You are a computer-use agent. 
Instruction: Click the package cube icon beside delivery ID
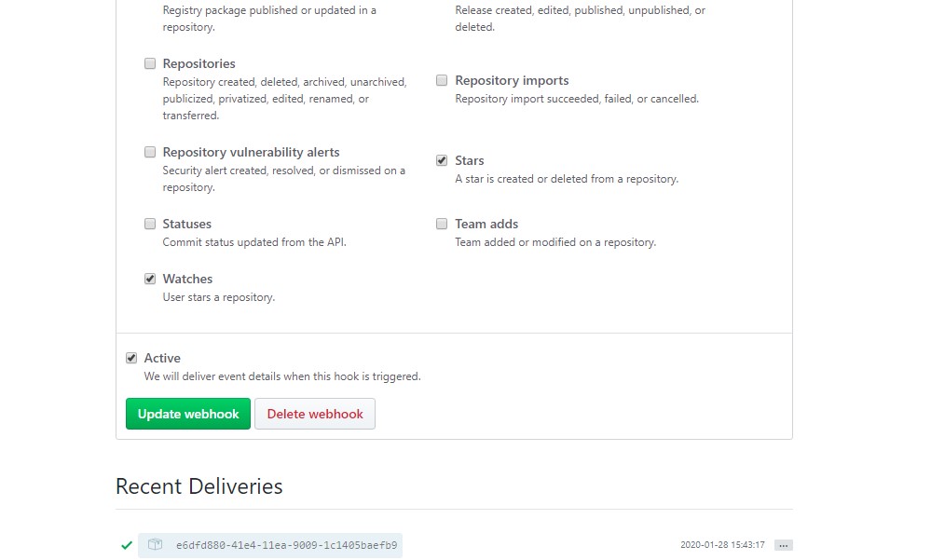click(x=155, y=544)
